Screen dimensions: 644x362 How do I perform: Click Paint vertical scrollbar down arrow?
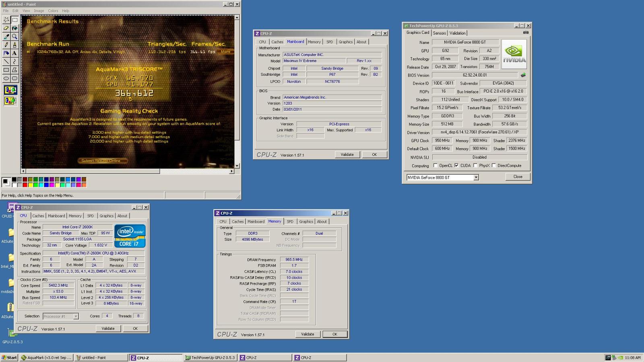237,165
